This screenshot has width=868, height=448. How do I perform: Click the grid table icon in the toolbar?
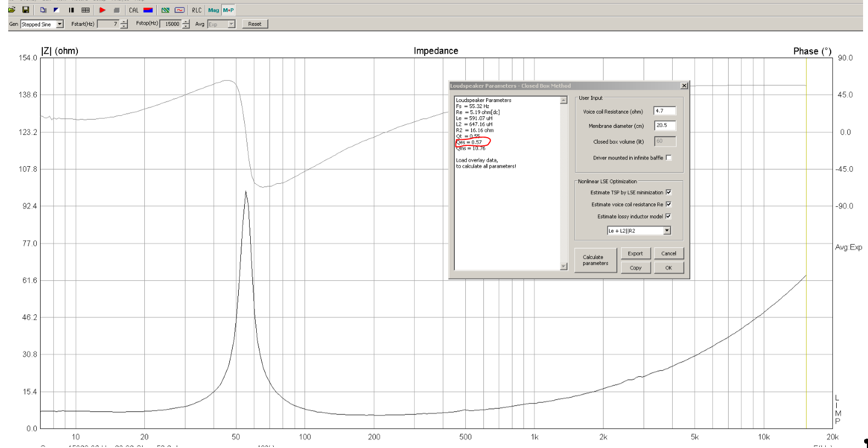(x=86, y=10)
